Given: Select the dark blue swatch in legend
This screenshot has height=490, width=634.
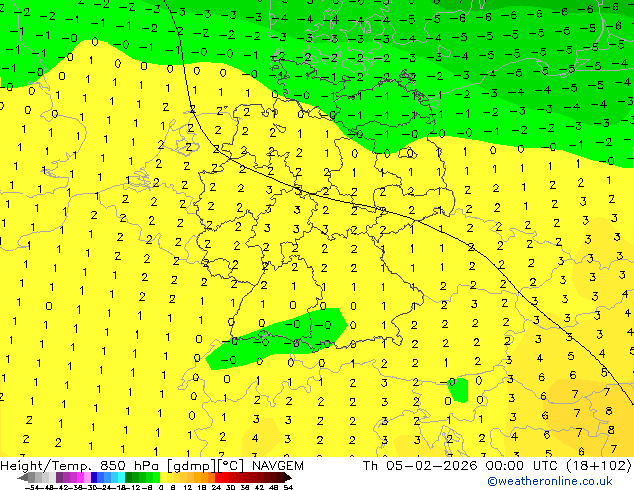Looking at the screenshot, I should (94, 477).
